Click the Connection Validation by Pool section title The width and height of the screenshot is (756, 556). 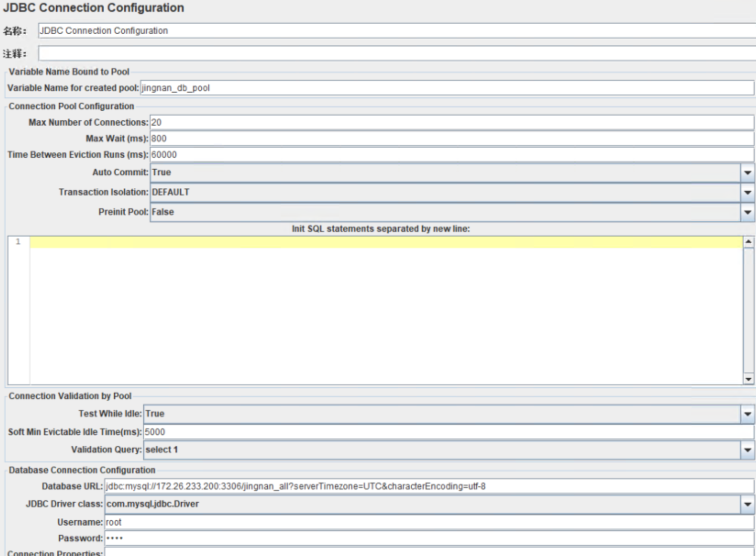pos(70,396)
